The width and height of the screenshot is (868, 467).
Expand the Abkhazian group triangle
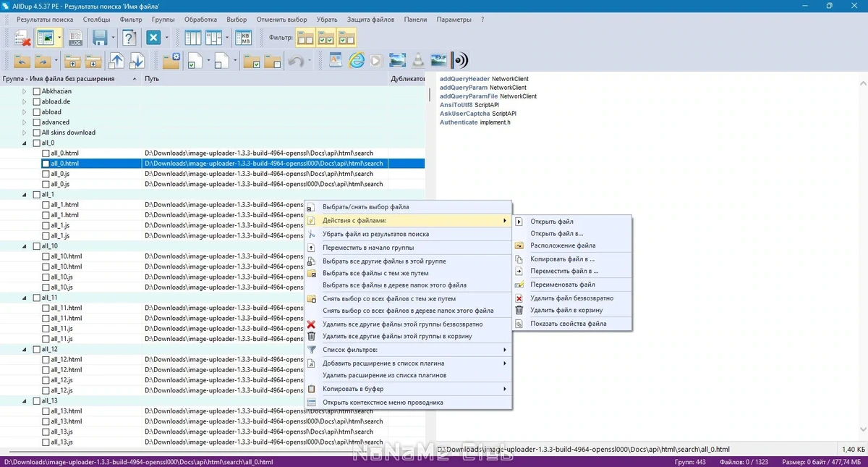(24, 91)
